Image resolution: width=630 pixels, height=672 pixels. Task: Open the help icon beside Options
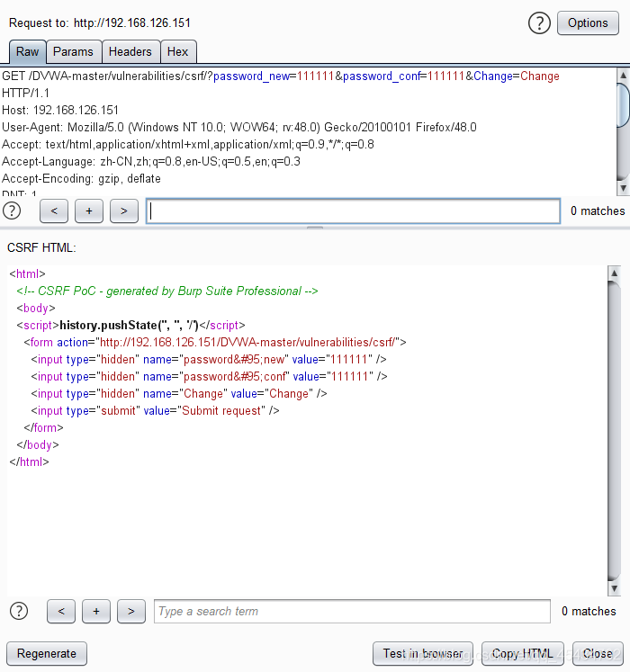539,23
